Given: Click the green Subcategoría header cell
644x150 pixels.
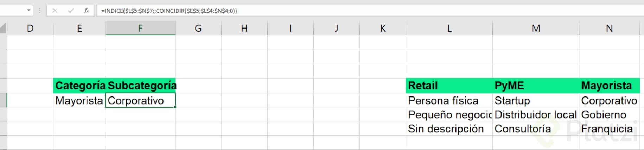Looking at the screenshot, I should pos(140,86).
